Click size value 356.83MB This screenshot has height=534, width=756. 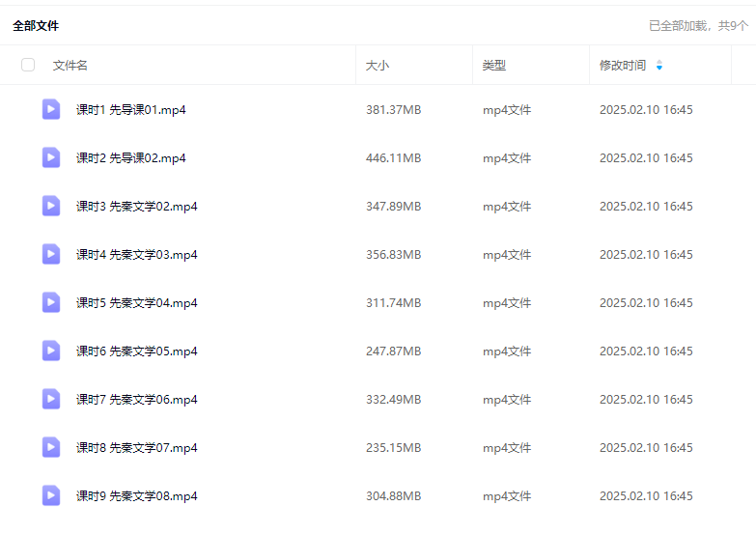(393, 255)
